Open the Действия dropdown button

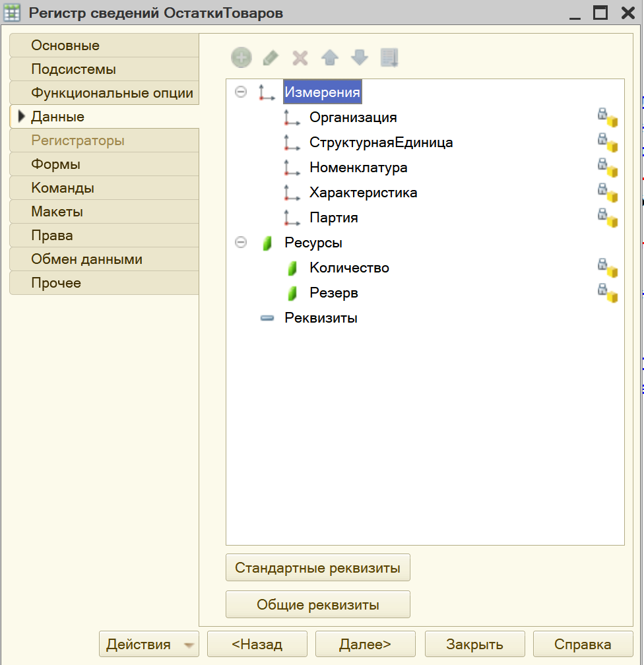coord(149,644)
